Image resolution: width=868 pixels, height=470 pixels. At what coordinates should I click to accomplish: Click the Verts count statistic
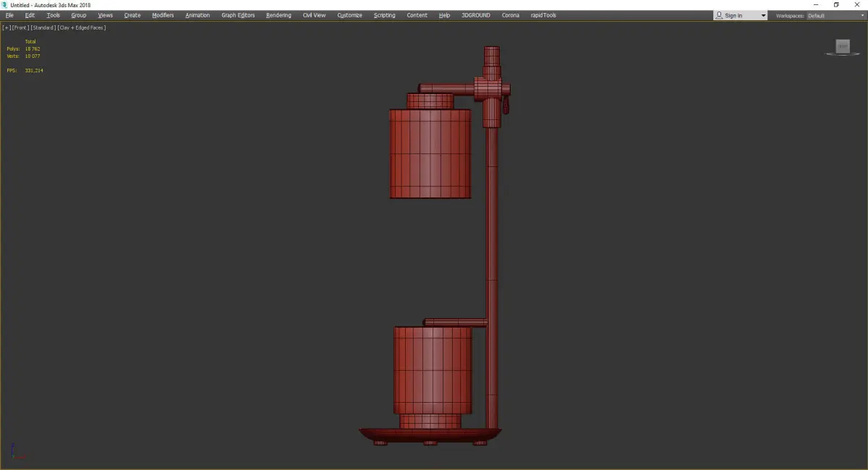coord(24,56)
